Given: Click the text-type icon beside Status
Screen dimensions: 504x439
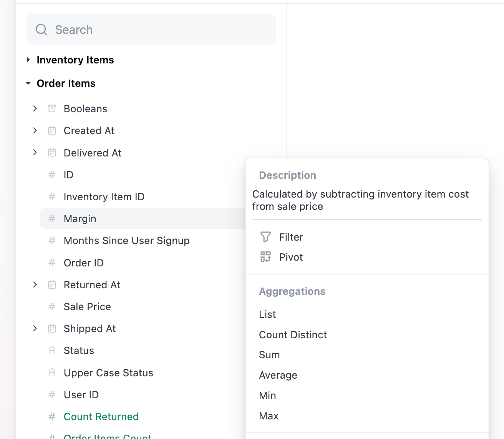Looking at the screenshot, I should (x=52, y=351).
